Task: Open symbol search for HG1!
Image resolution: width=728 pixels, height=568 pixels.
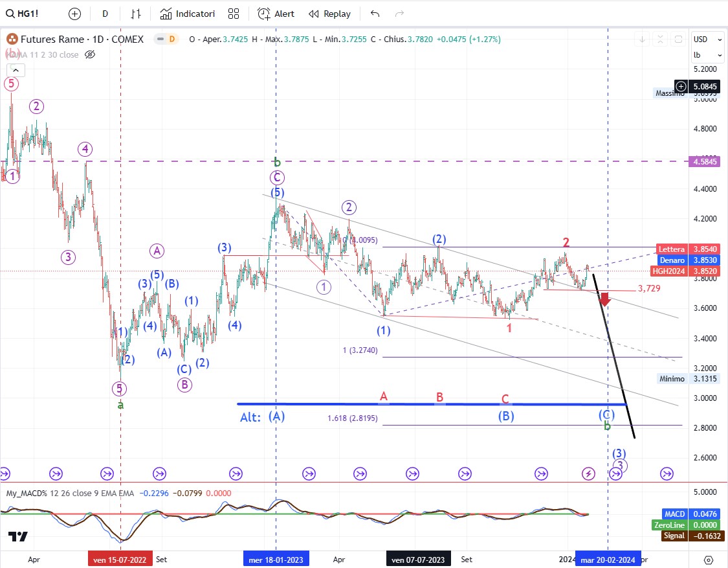Action: pyautogui.click(x=22, y=14)
